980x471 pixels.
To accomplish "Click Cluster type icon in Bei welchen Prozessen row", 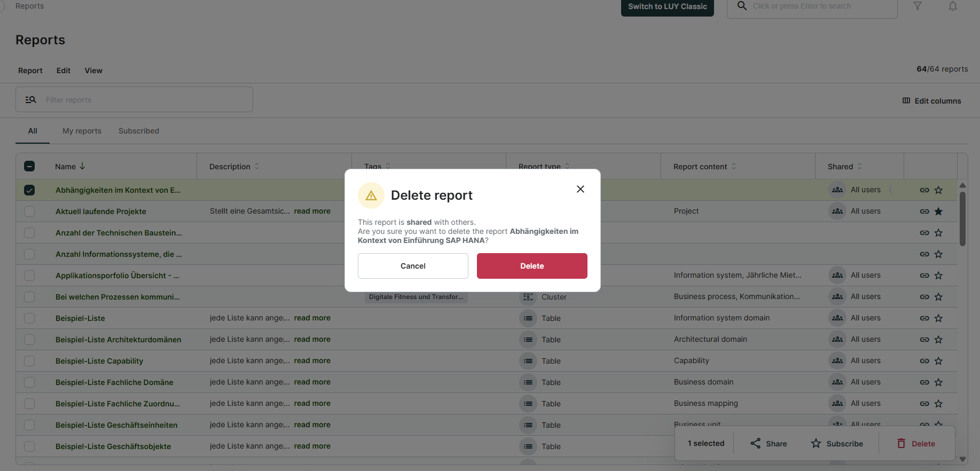I will click(528, 297).
